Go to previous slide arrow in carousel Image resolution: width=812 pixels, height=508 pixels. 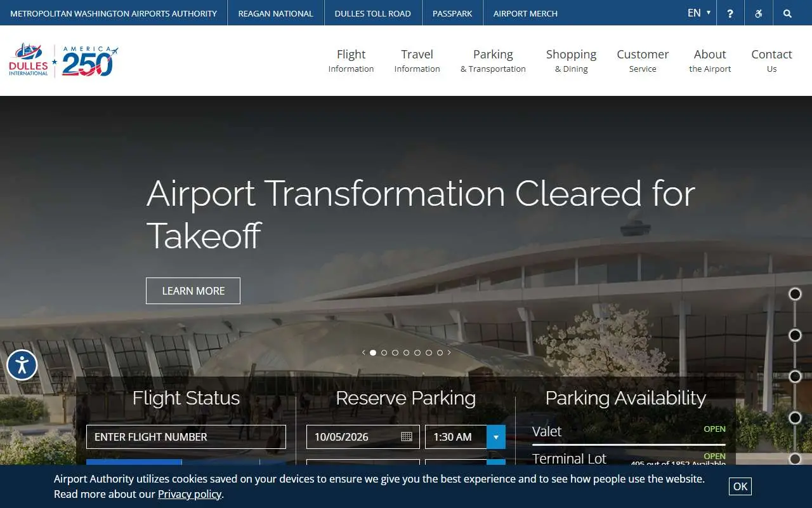363,352
